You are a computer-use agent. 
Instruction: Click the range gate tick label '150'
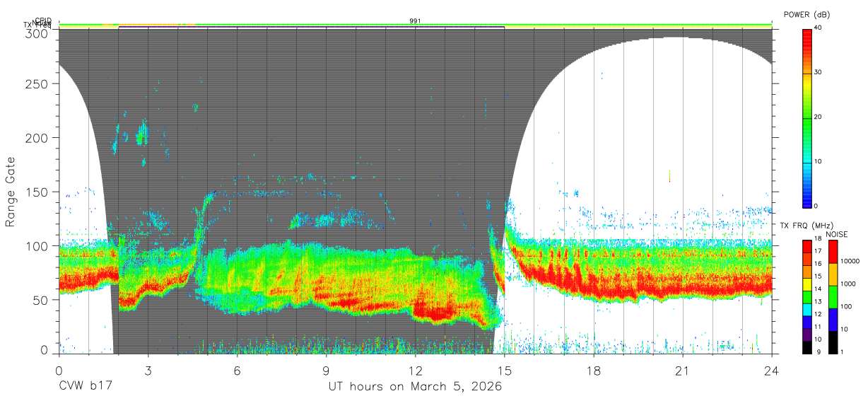37,192
